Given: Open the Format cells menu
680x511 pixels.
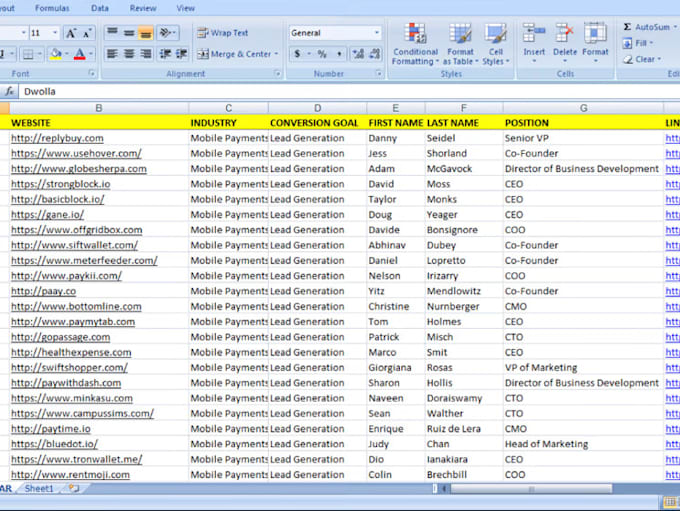Looking at the screenshot, I should coord(595,43).
